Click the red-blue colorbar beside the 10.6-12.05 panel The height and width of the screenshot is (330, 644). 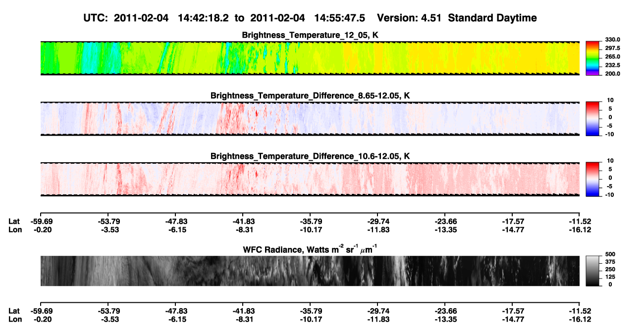[x=593, y=179]
